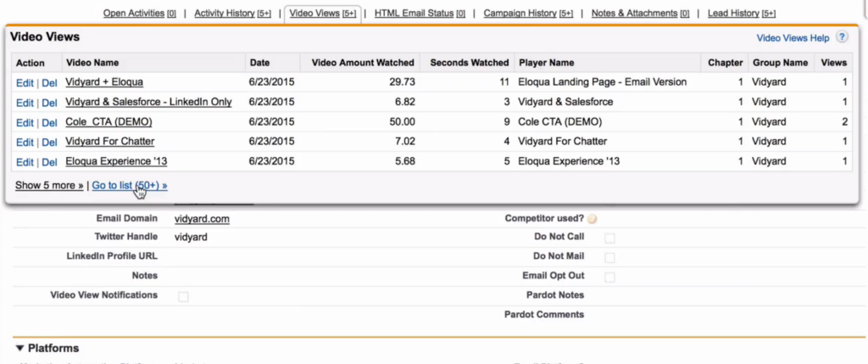Open Vidyard & Salesforce - LinkedIn Only video
The image size is (868, 364).
(x=148, y=102)
